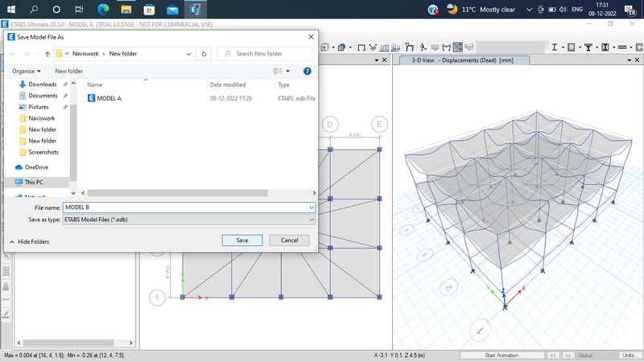The height and width of the screenshot is (362, 644).
Task: Click Naviswork in the address breadcrumb
Action: tap(85, 54)
